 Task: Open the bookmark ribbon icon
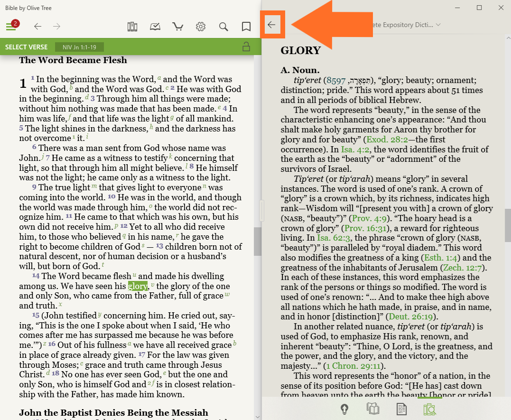(246, 27)
